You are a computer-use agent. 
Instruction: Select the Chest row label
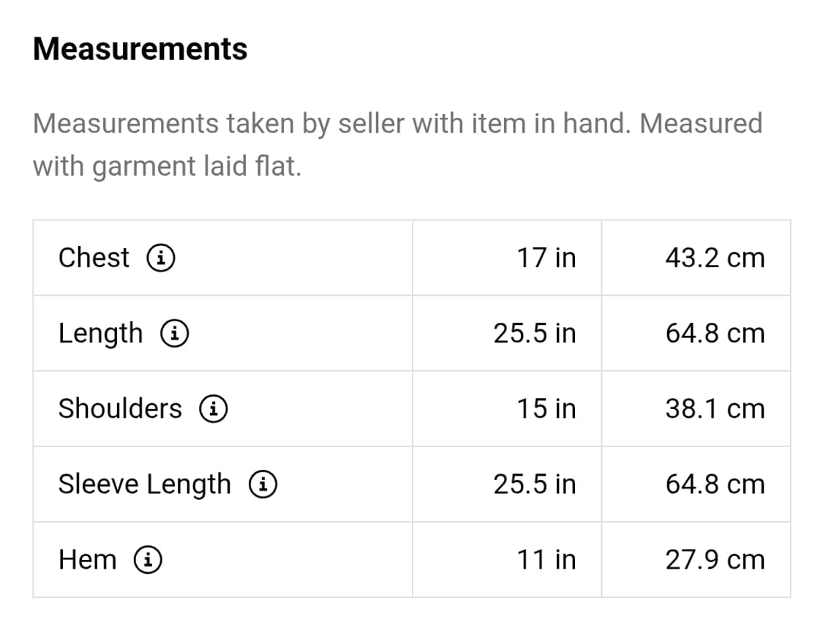[x=94, y=258]
